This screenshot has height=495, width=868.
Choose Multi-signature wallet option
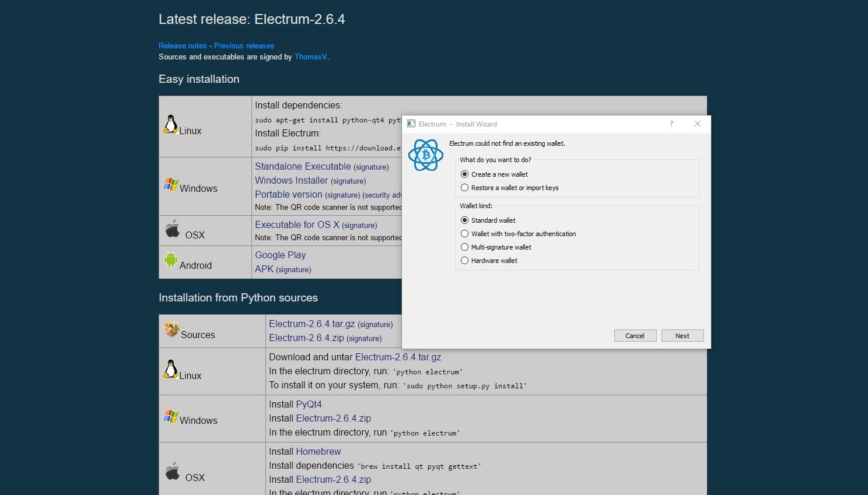pos(496,247)
